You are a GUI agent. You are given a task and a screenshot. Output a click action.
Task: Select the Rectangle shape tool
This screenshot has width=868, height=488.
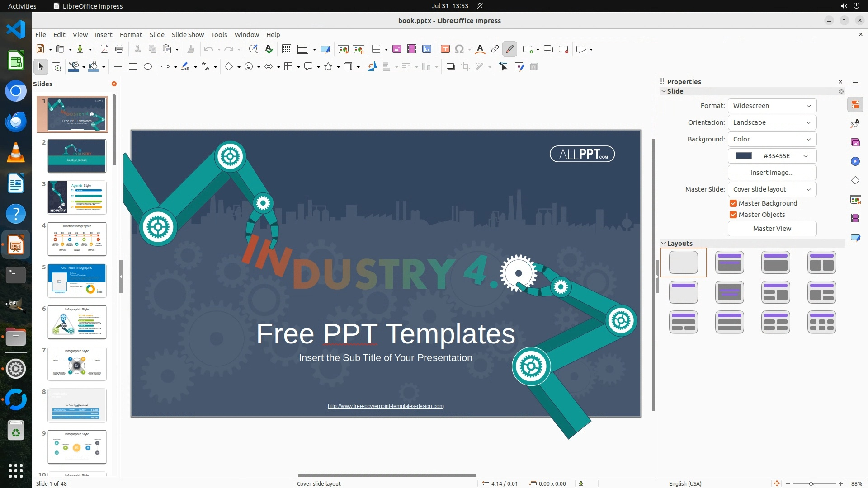133,67
